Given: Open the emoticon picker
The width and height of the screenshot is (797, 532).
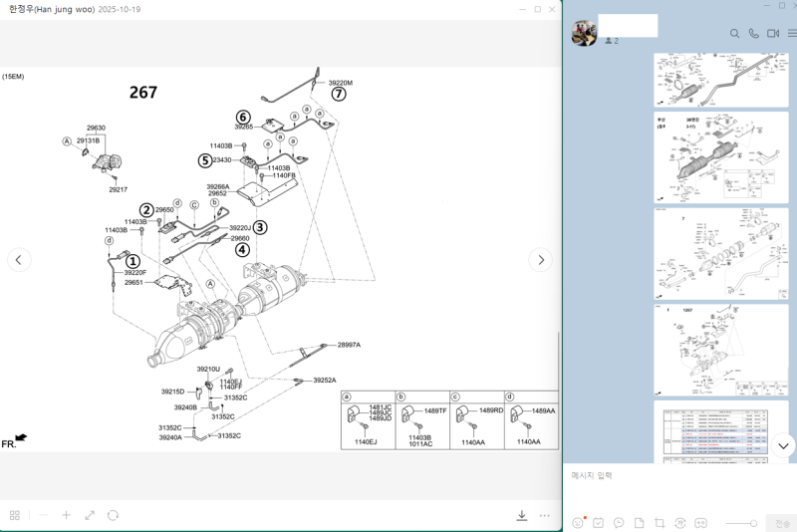Looking at the screenshot, I should [578, 523].
